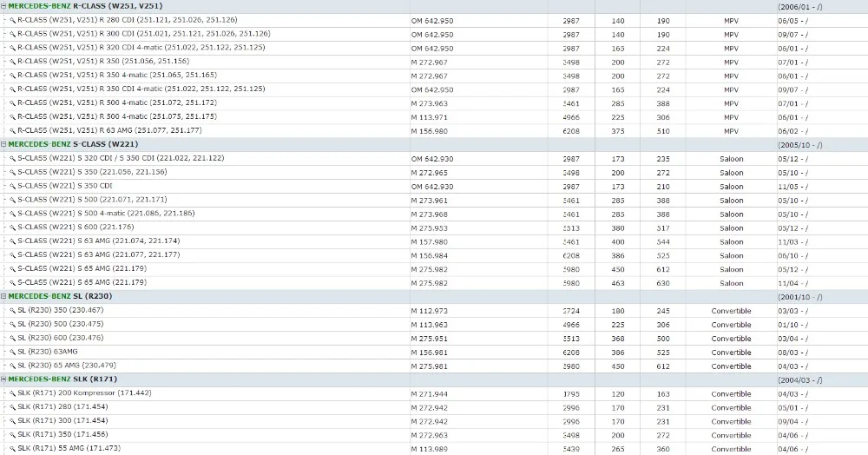Viewport: 868px width, 455px height.
Task: Click magnifier icon for R 63 AMG row
Action: point(12,131)
